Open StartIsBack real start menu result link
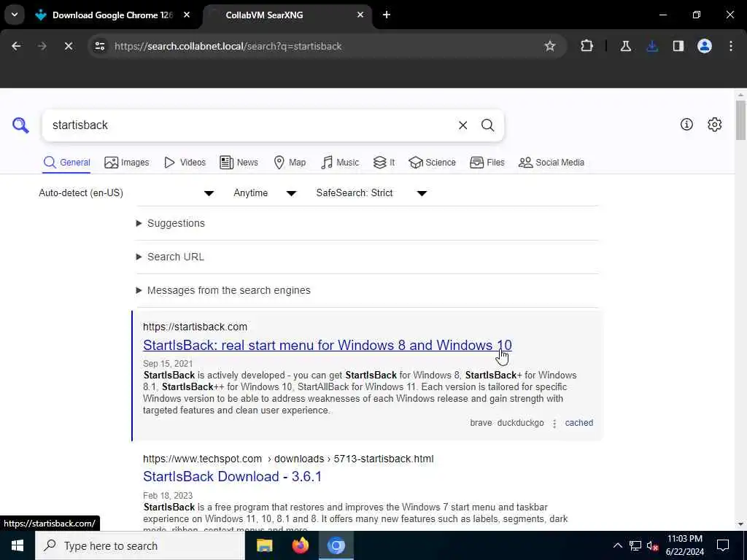The width and height of the screenshot is (747, 560). coord(328,345)
